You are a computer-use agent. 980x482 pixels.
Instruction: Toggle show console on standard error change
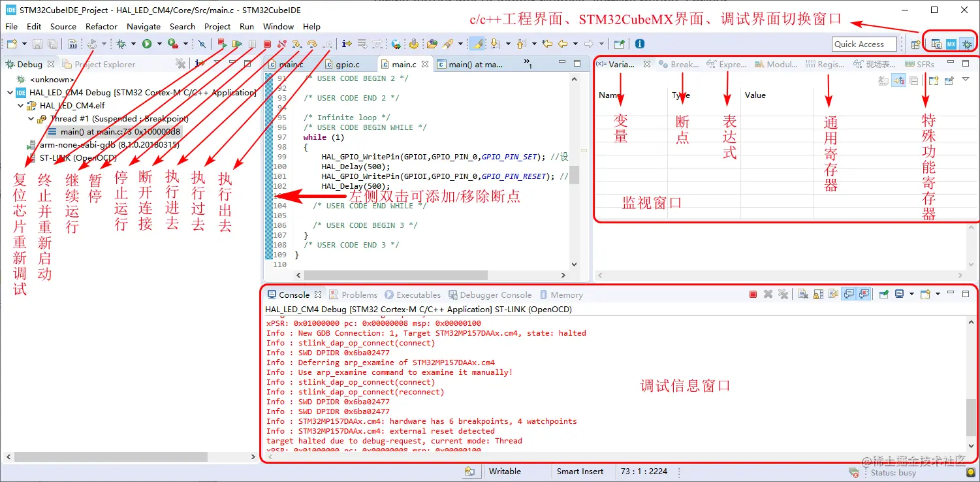coord(864,295)
